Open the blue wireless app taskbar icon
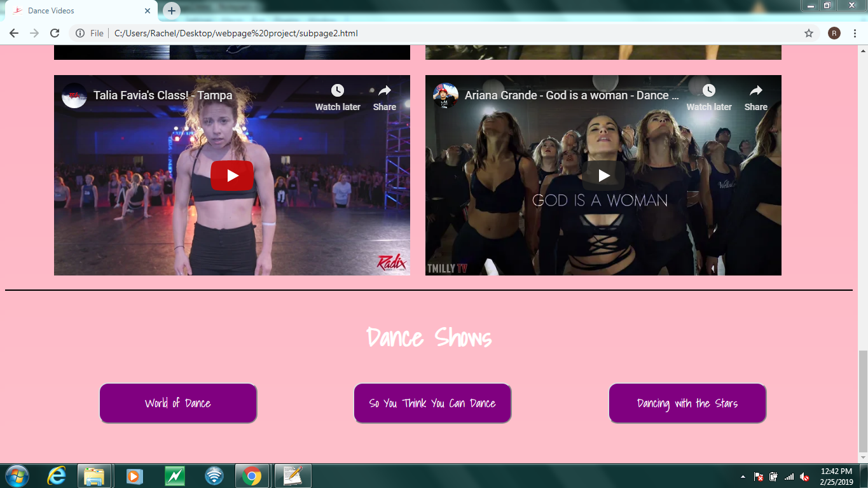Viewport: 868px width, 488px height. tap(214, 476)
